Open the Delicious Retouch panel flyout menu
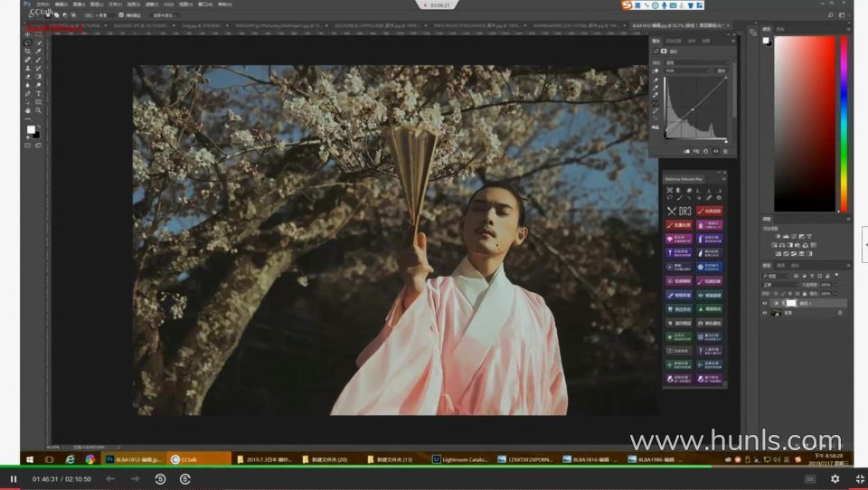868x490 pixels. [x=723, y=179]
